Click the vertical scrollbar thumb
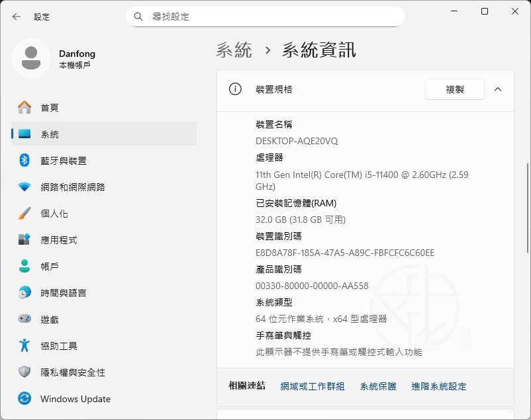Image resolution: width=531 pixels, height=420 pixels. (x=527, y=208)
